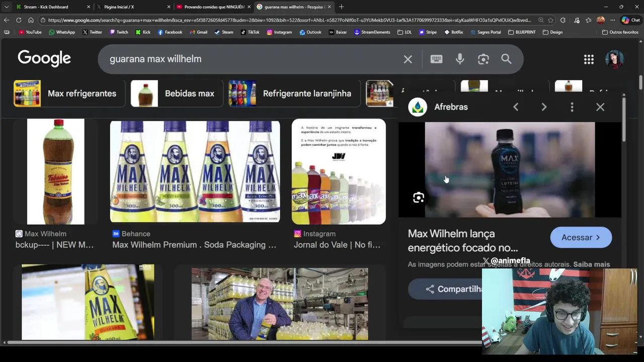This screenshot has width=644, height=362.
Task: Open the Max Wilhelm bckup bottle thumbnail
Action: tap(55, 171)
